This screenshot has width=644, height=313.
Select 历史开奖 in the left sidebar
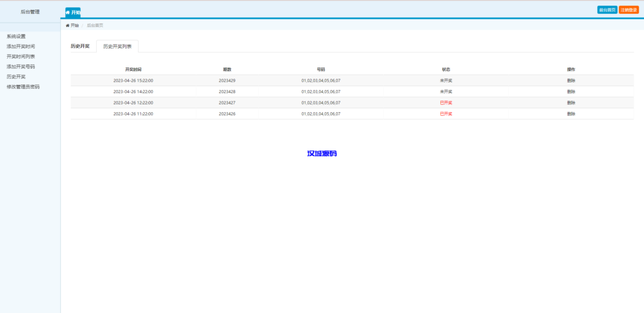point(16,77)
